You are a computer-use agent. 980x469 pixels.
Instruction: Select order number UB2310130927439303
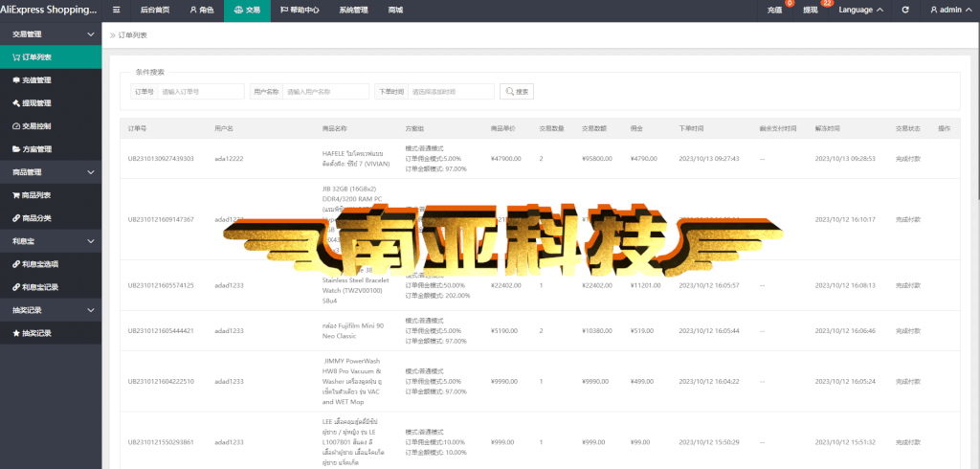(161, 159)
